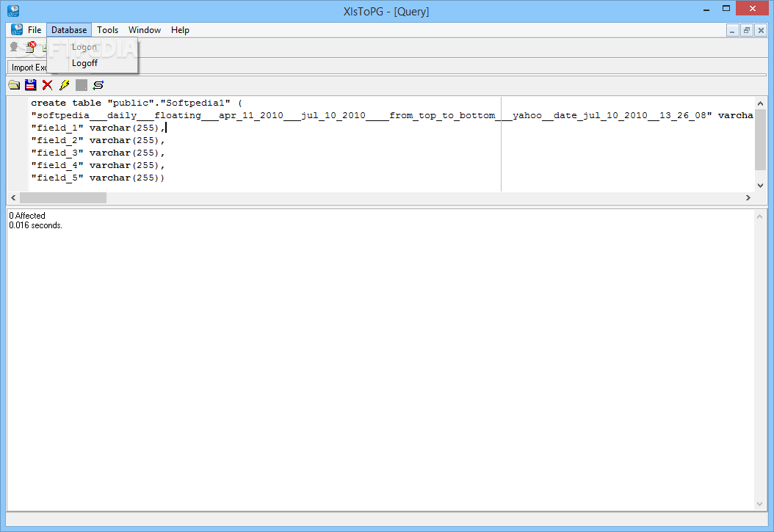Maximize the XlsToPG main window
Image resolution: width=774 pixels, height=532 pixels.
click(x=726, y=9)
